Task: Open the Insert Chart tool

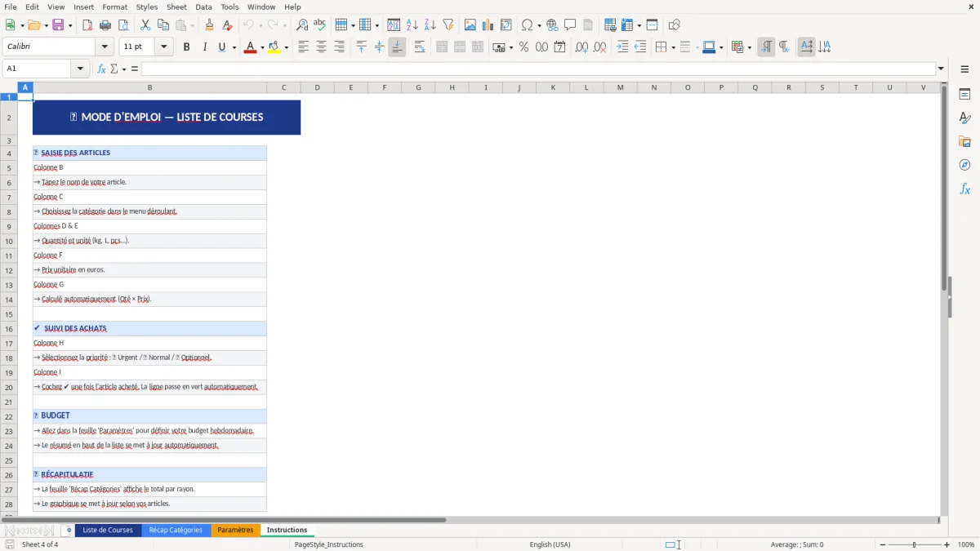Action: (488, 24)
